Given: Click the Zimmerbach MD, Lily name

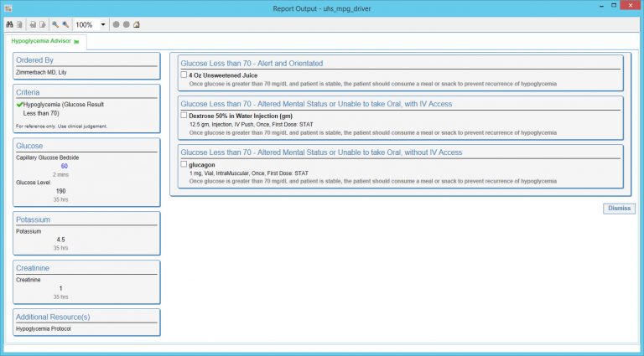Looking at the screenshot, I should (x=41, y=72).
